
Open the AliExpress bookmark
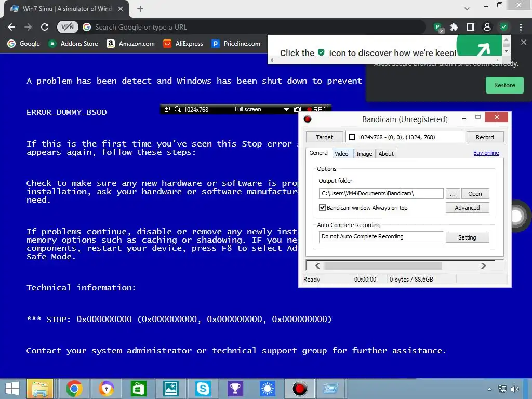(x=183, y=44)
